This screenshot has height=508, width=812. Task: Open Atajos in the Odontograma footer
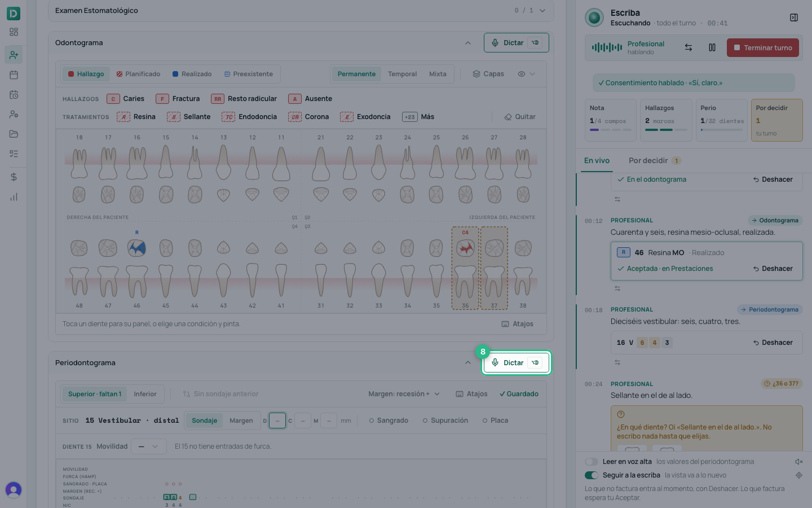tap(517, 324)
